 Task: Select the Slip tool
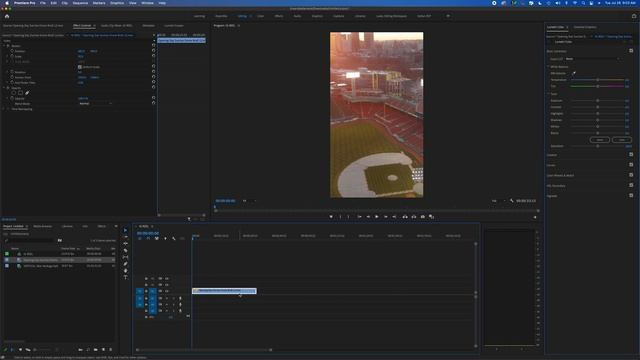[x=125, y=257]
